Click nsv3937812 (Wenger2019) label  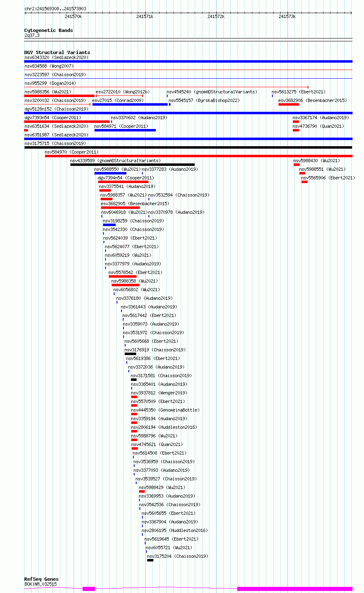[159, 393]
